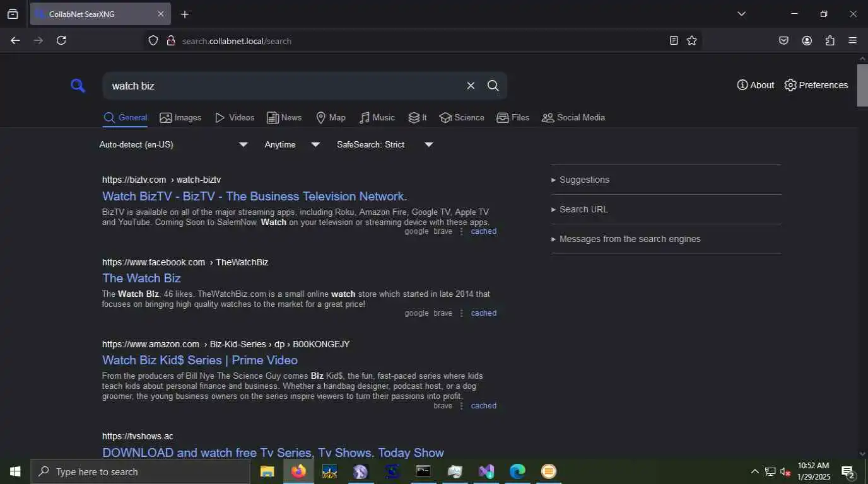
Task: Open Firefox application hamburger menu
Action: coord(853,40)
